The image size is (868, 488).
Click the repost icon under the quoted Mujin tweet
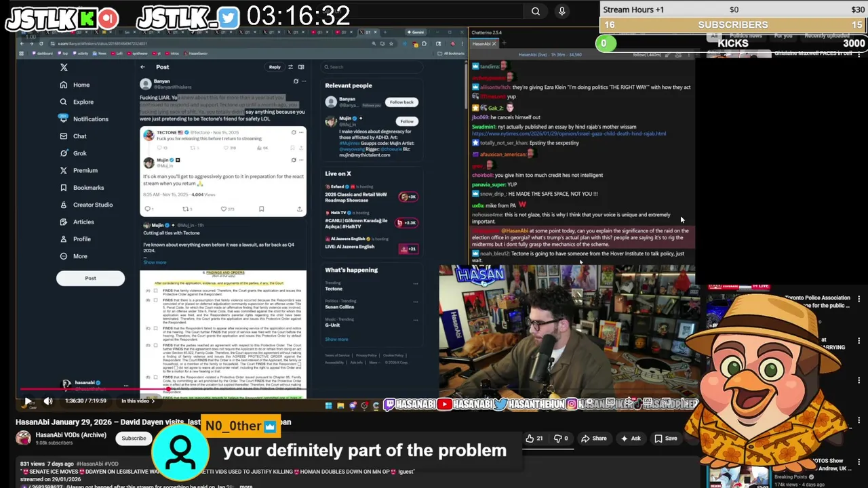pyautogui.click(x=185, y=209)
